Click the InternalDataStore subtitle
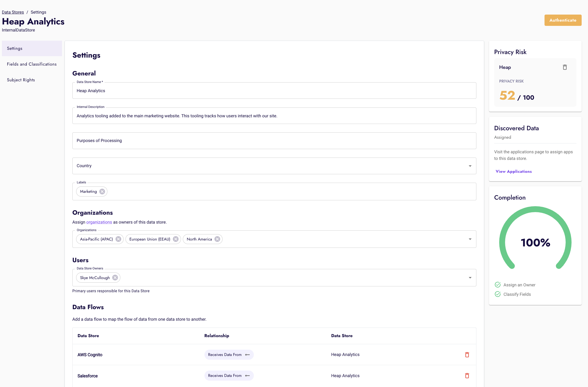 click(19, 30)
